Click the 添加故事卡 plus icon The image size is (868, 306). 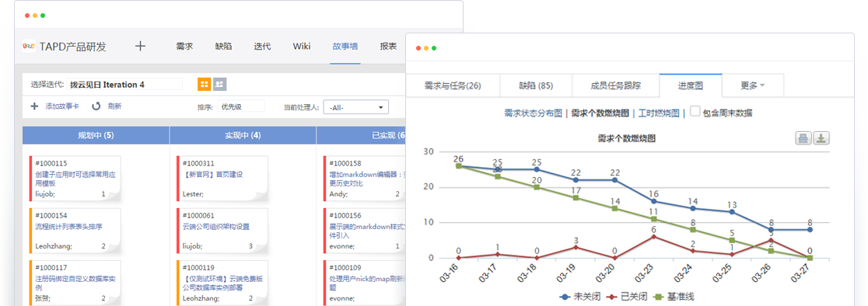tap(35, 106)
